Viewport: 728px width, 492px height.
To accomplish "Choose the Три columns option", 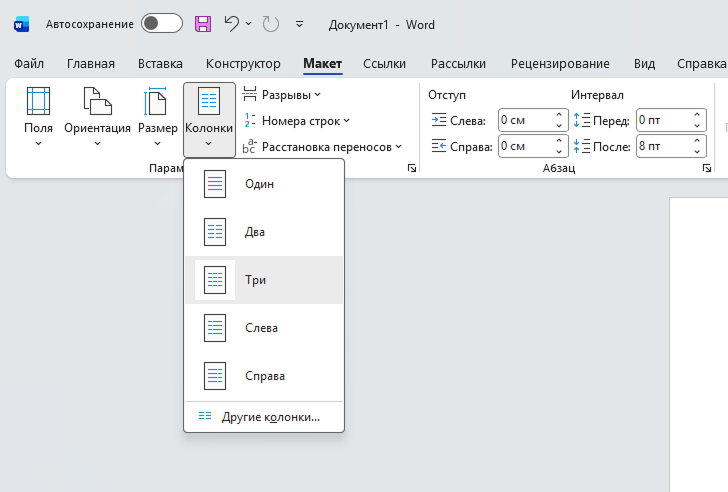I will (x=264, y=280).
